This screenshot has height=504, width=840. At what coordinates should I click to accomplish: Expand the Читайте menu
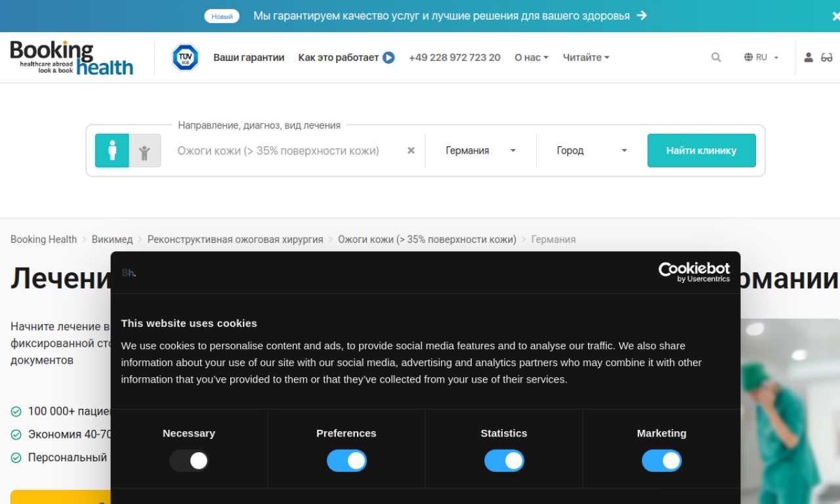[x=585, y=58]
